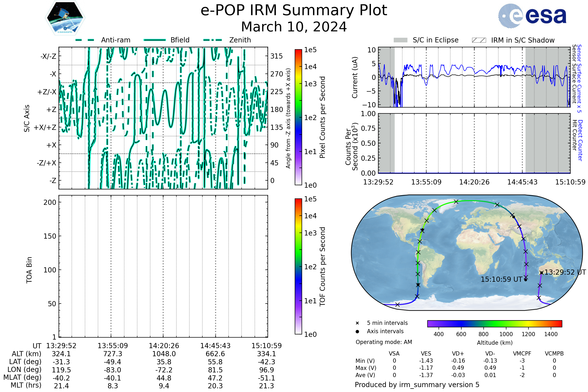The image size is (588, 392).
Task: Click the S/C in Eclipse grey legend patch
Action: (x=400, y=40)
